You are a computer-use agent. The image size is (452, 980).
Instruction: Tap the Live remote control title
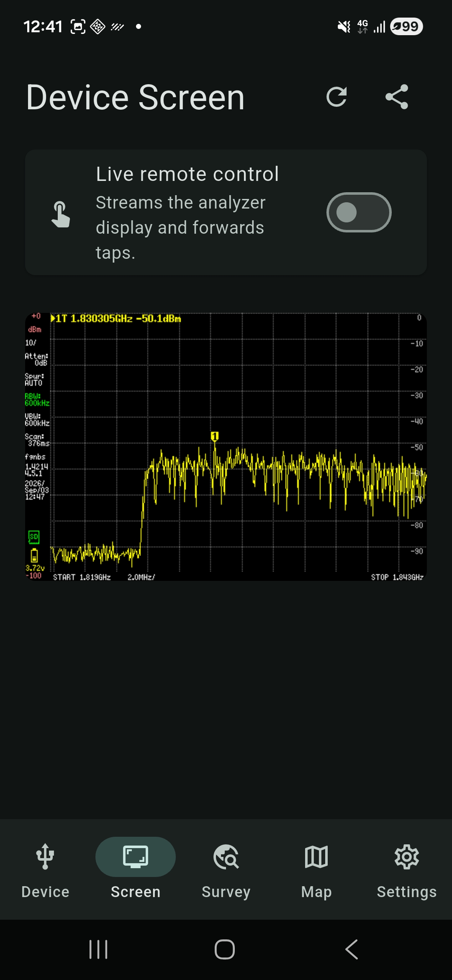(187, 174)
